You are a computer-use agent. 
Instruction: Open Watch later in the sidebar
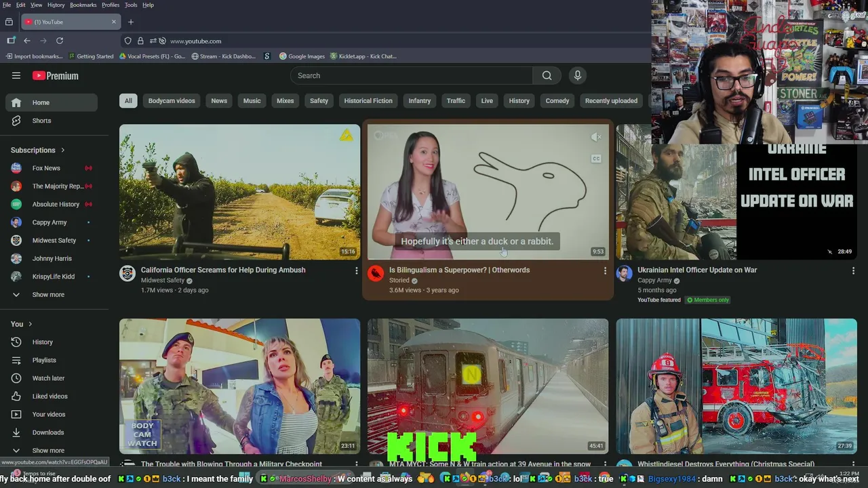click(52, 378)
